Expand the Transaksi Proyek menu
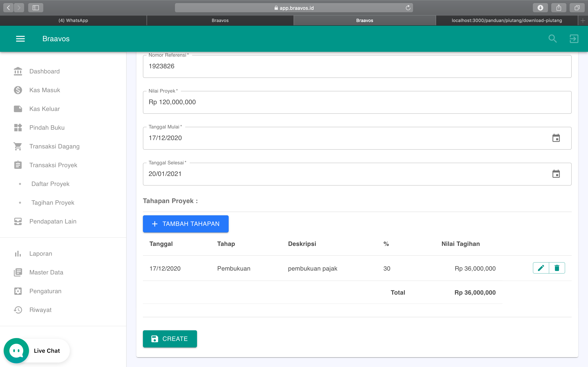 click(x=53, y=165)
